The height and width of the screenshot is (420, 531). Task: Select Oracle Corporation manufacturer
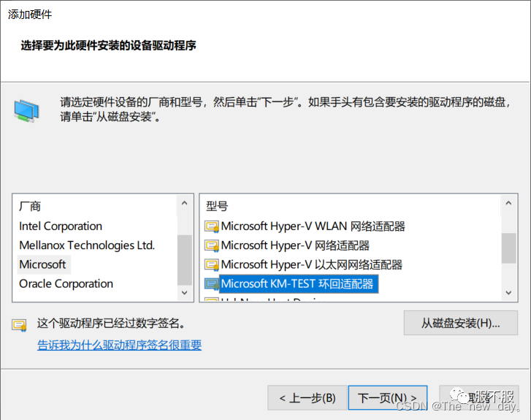[66, 284]
